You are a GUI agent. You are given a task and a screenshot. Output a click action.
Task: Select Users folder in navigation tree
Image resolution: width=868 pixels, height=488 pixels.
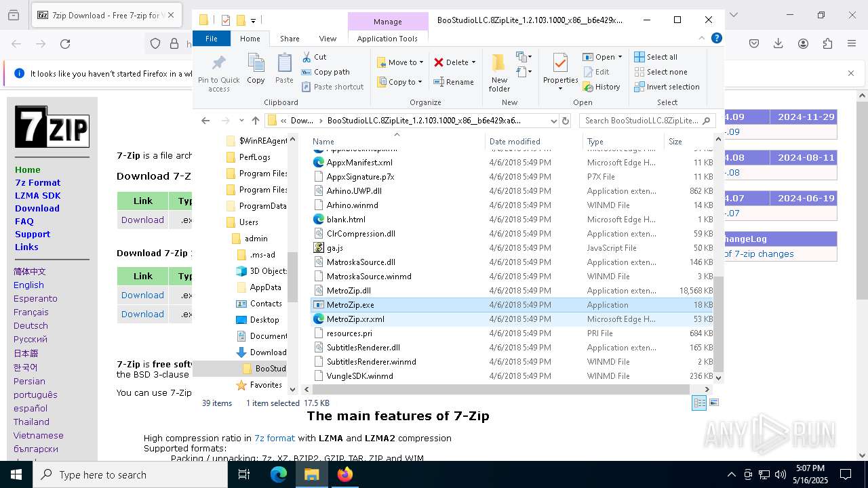tap(248, 222)
